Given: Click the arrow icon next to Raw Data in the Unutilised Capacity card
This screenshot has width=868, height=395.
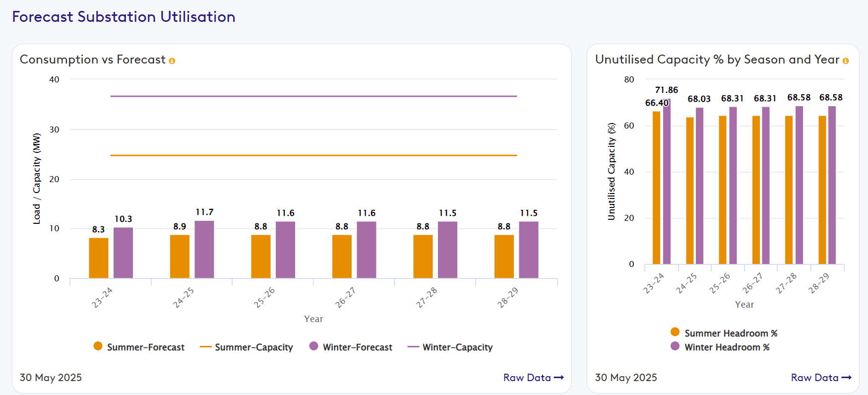Looking at the screenshot, I should click(x=846, y=378).
